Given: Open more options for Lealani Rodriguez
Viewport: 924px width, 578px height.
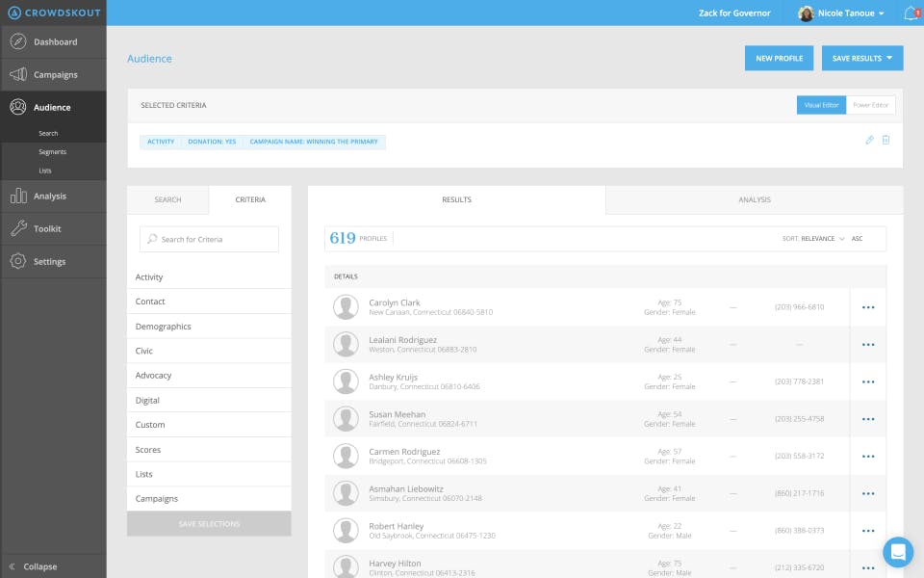Looking at the screenshot, I should click(868, 345).
